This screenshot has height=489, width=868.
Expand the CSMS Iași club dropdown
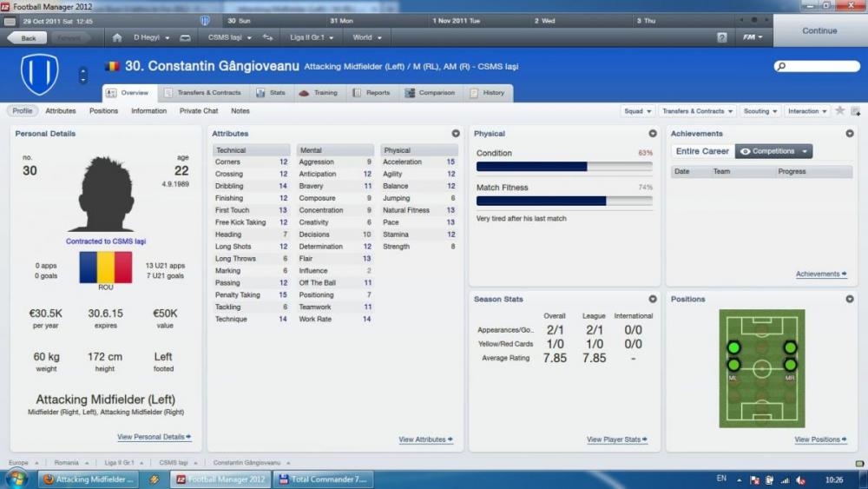pyautogui.click(x=230, y=37)
